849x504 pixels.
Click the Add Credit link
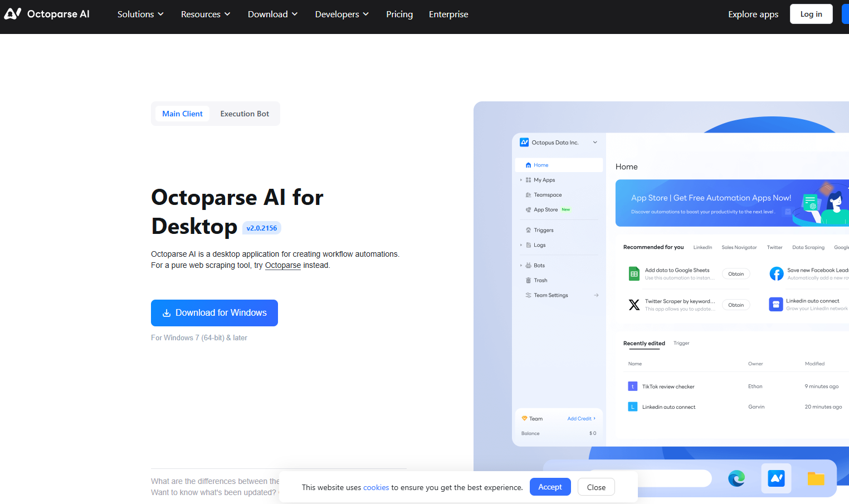tap(581, 418)
